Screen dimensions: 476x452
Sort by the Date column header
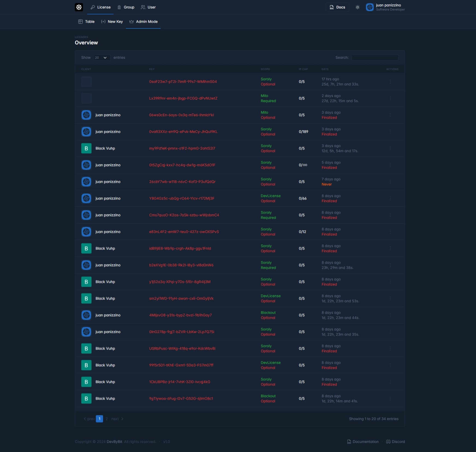coord(325,69)
